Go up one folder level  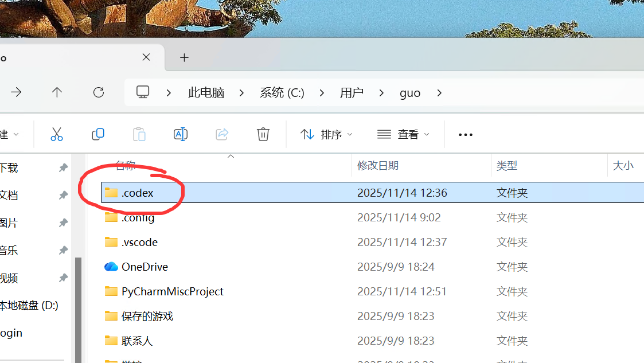pos(57,92)
